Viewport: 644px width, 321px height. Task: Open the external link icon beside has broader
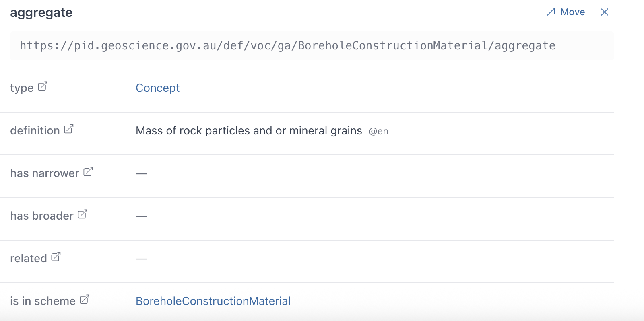click(83, 214)
